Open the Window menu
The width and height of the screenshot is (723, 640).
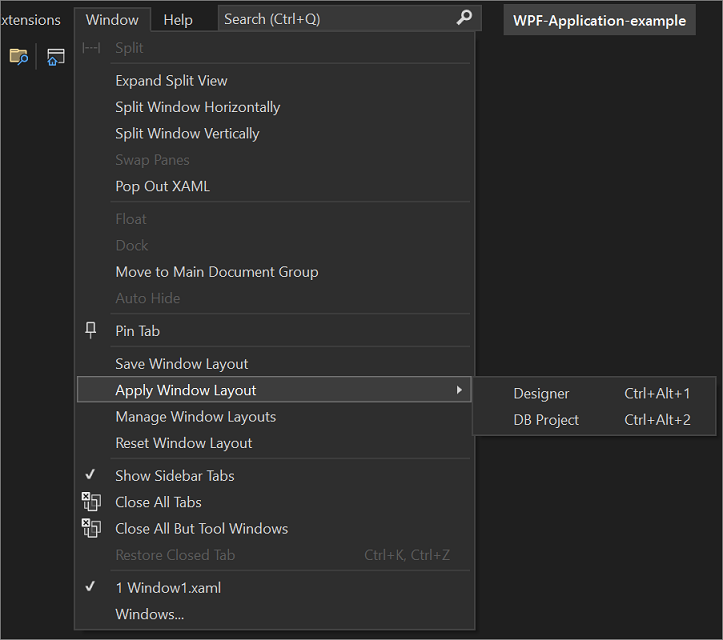[x=112, y=20]
